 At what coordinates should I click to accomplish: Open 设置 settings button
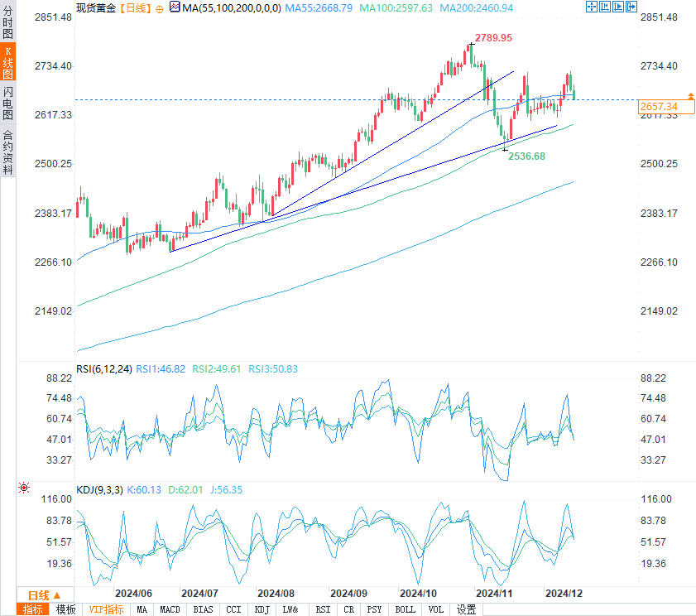tap(466, 609)
